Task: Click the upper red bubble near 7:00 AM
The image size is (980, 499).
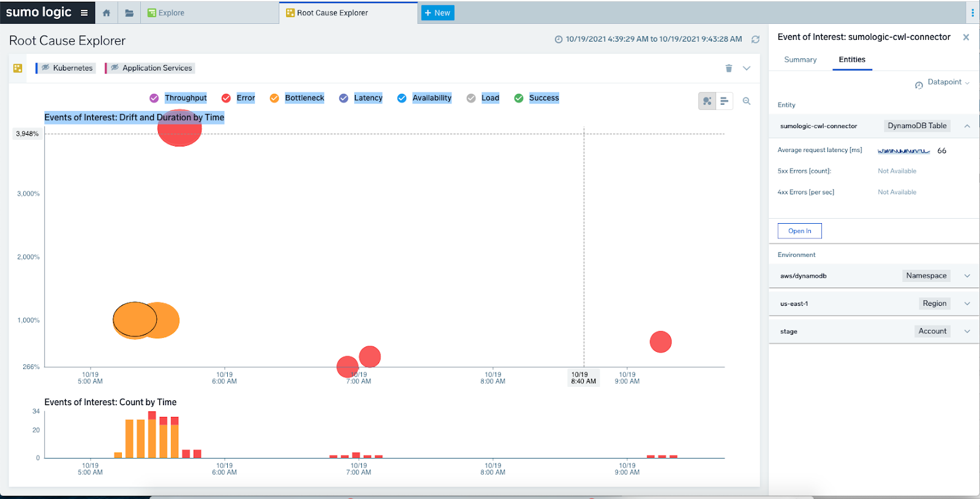Action: tap(370, 357)
